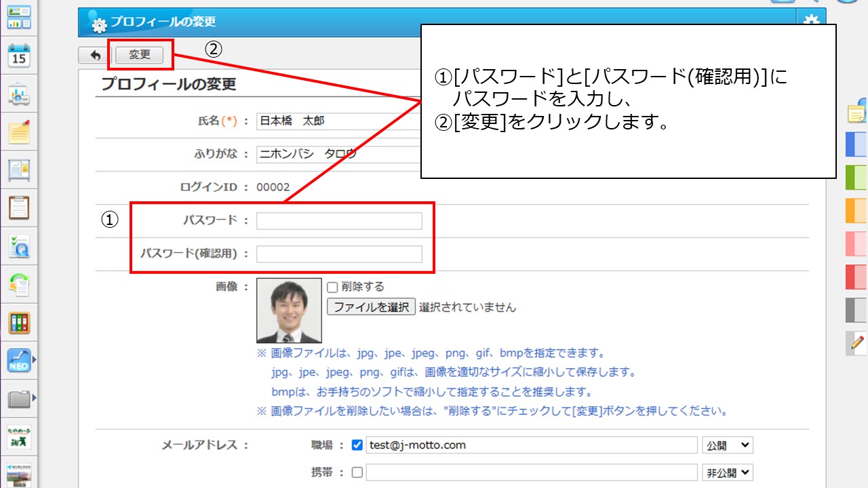The width and height of the screenshot is (868, 488).
Task: Enable the 携帯 email checkbox
Action: tap(357, 472)
